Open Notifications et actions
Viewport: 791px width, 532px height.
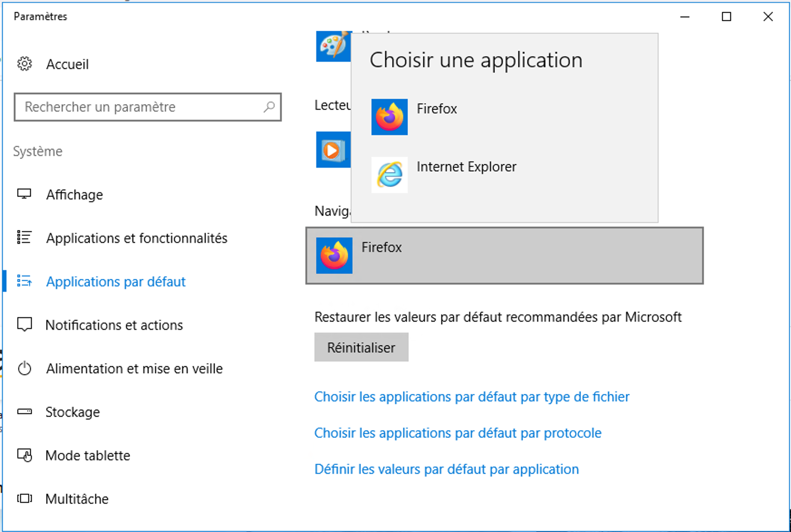(x=114, y=325)
